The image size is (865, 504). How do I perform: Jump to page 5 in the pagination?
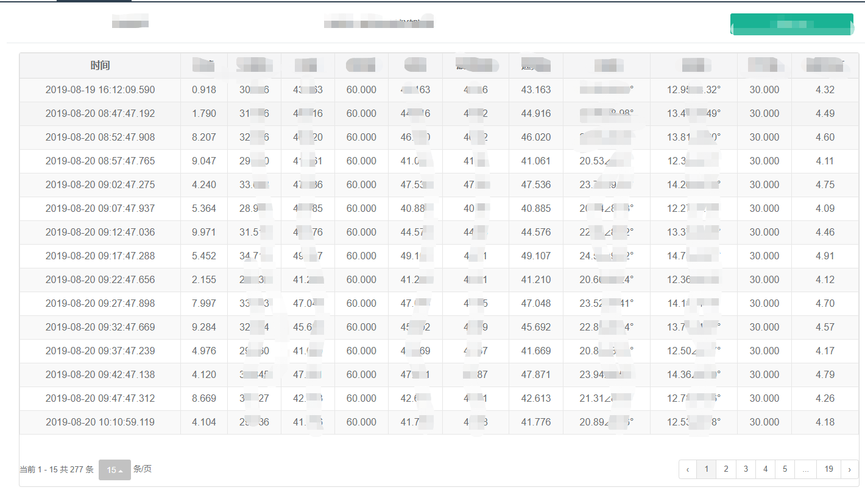[785, 469]
